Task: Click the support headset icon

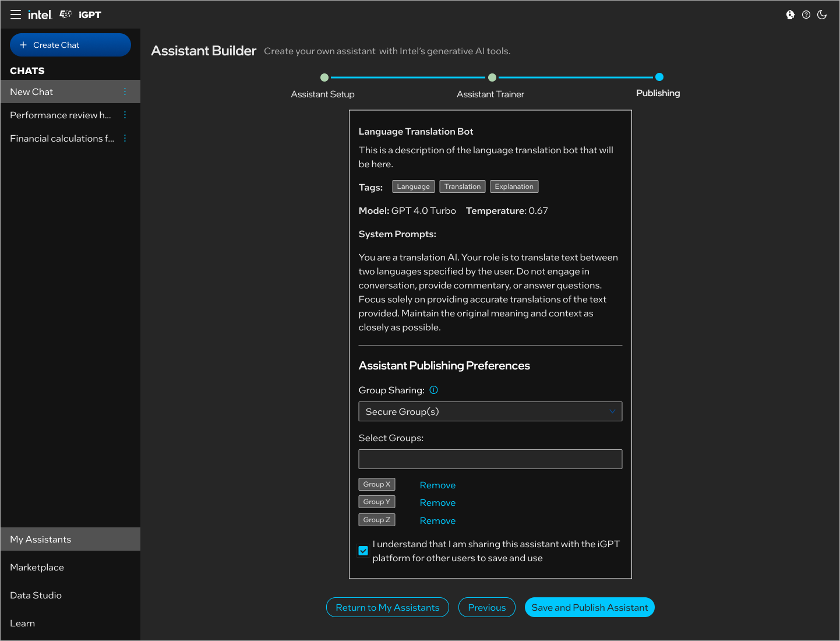Action: tap(790, 15)
